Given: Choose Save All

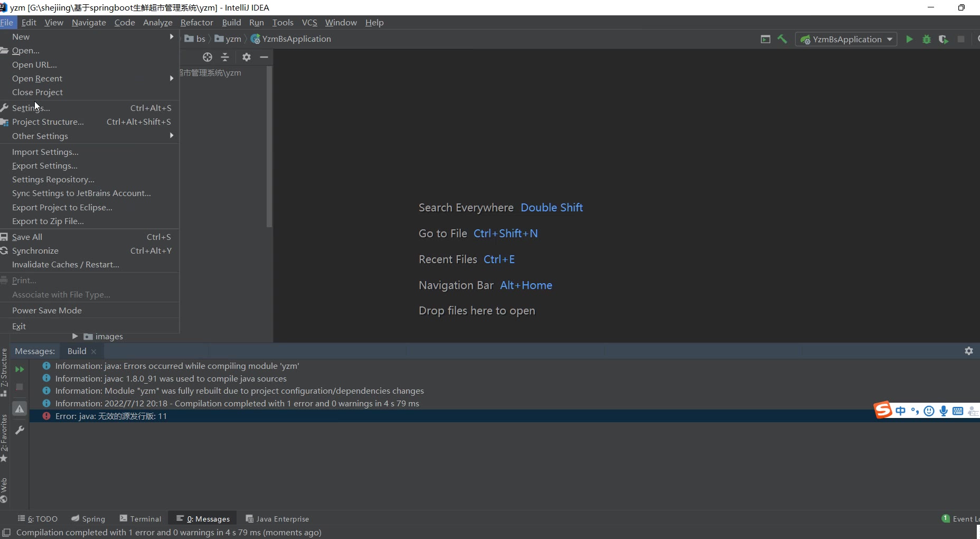Looking at the screenshot, I should click(x=90, y=237).
